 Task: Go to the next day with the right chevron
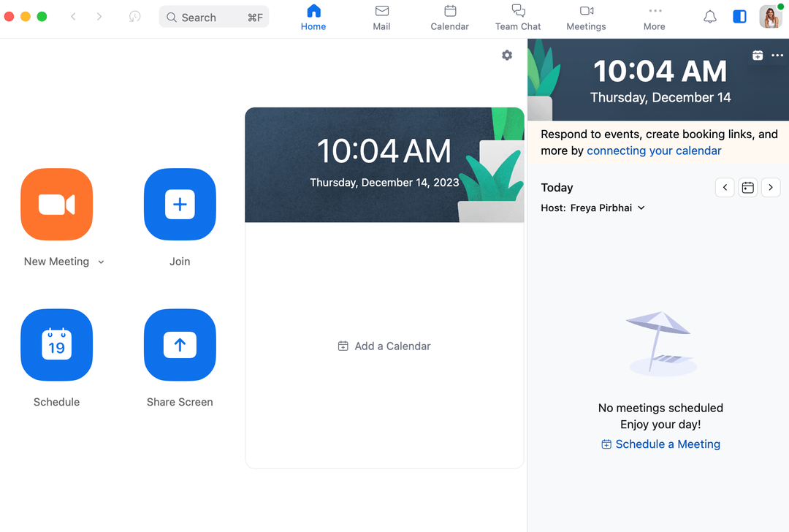(771, 187)
